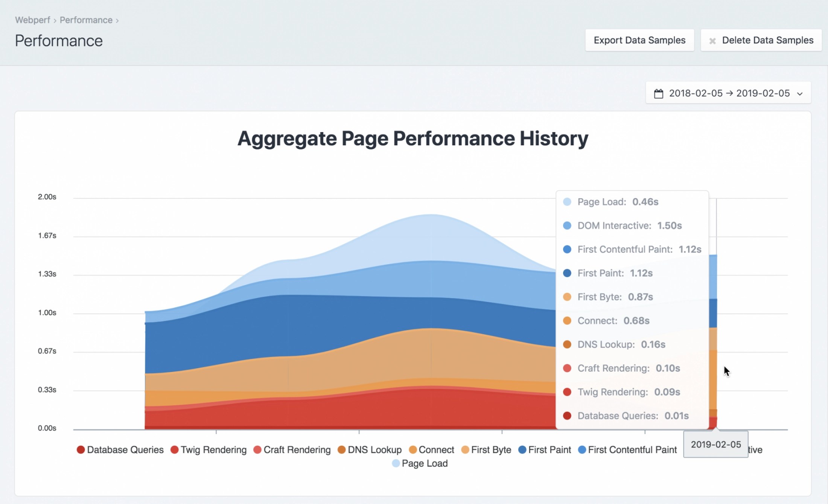Click Connect legend orange dot
828x504 pixels.
point(413,450)
